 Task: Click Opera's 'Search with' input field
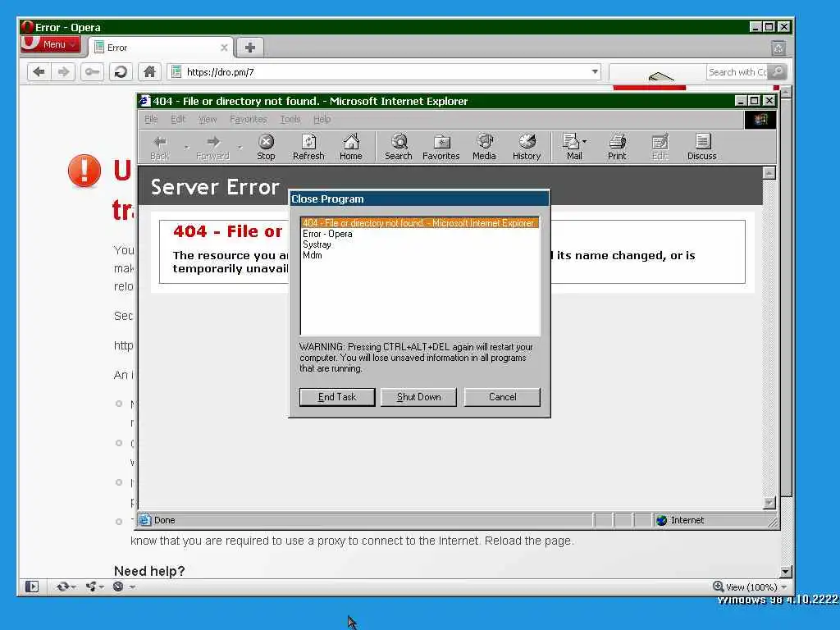click(737, 72)
